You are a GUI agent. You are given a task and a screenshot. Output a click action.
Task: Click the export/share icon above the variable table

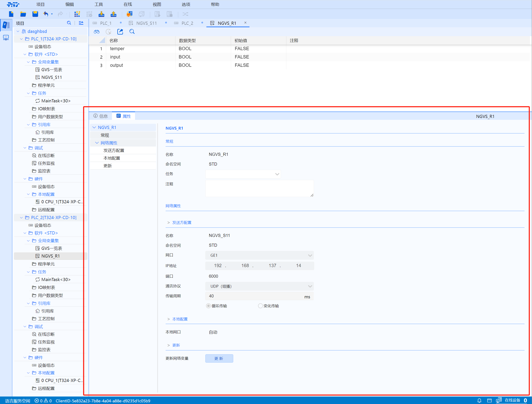point(120,31)
